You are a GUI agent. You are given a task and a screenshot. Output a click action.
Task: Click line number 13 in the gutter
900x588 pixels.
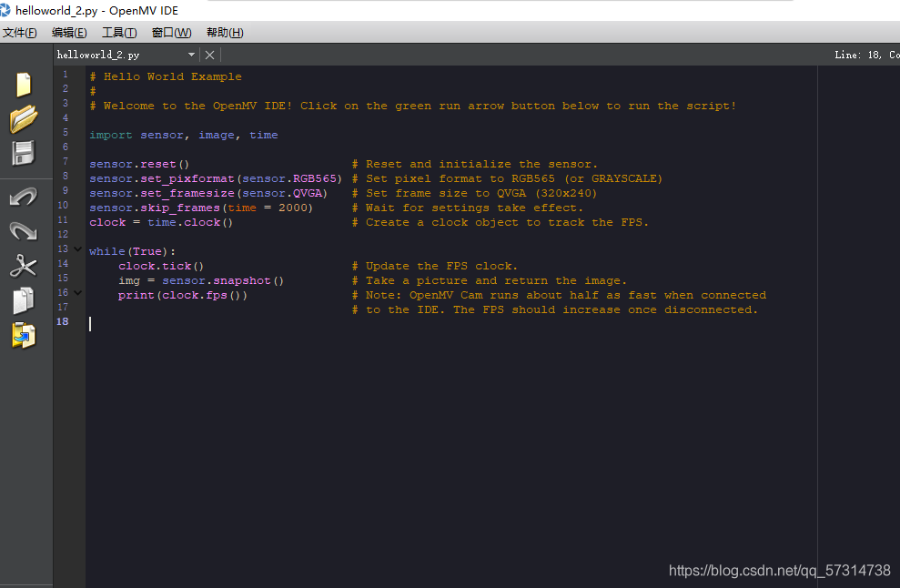(63, 248)
